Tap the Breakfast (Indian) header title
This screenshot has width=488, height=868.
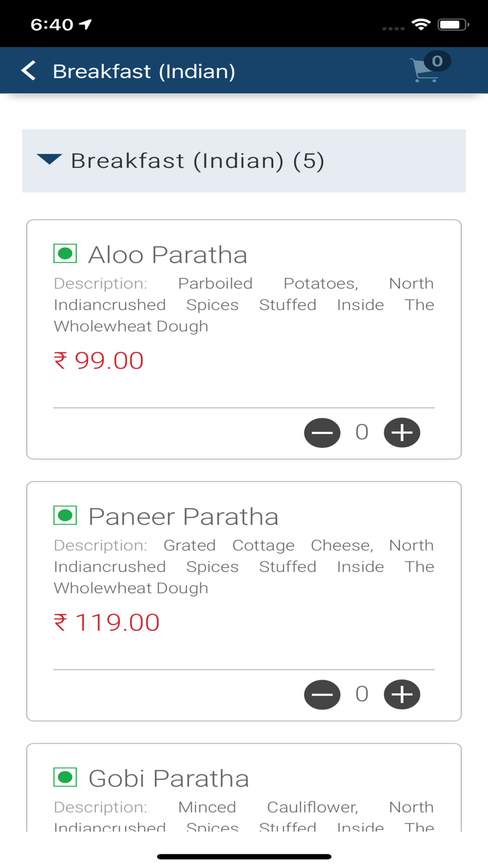pyautogui.click(x=144, y=71)
